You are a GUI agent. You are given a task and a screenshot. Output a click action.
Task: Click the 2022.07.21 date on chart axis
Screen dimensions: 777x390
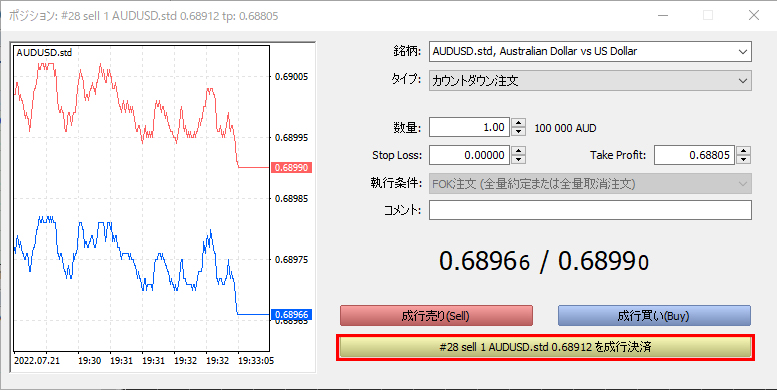(37, 361)
